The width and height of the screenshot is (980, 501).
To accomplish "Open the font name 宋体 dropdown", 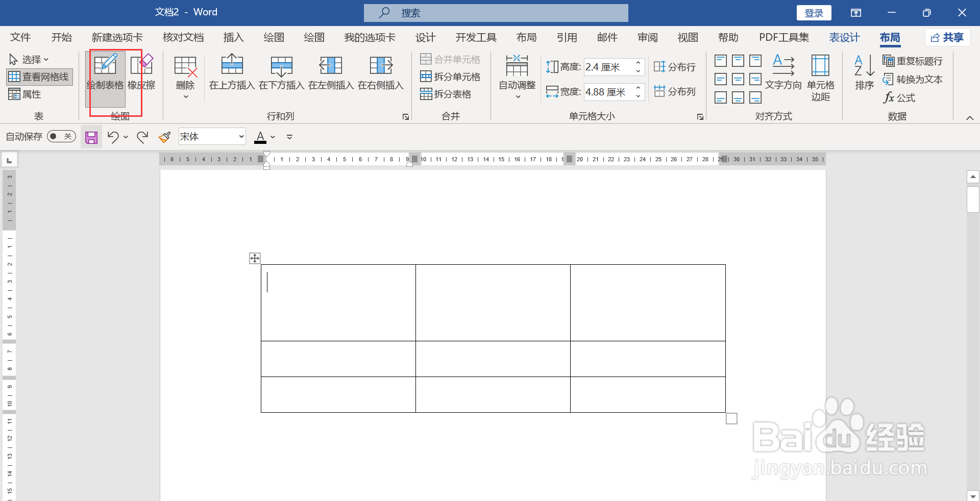I will pyautogui.click(x=241, y=136).
